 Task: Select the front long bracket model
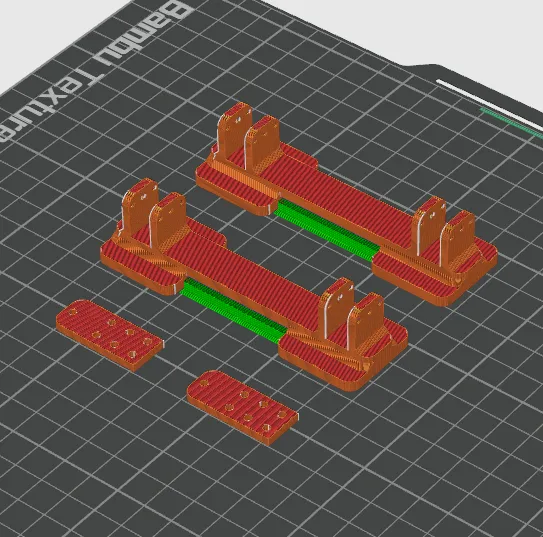(x=253, y=284)
